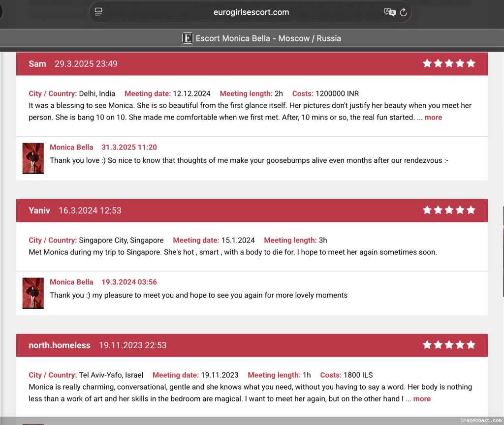
Task: Click the translate icon in address bar
Action: [x=389, y=12]
